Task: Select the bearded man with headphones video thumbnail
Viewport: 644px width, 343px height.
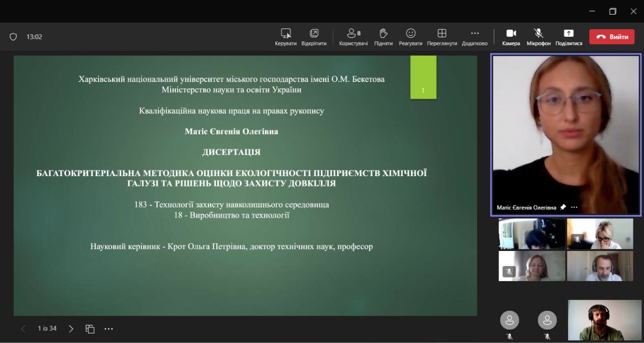Action: [x=605, y=320]
